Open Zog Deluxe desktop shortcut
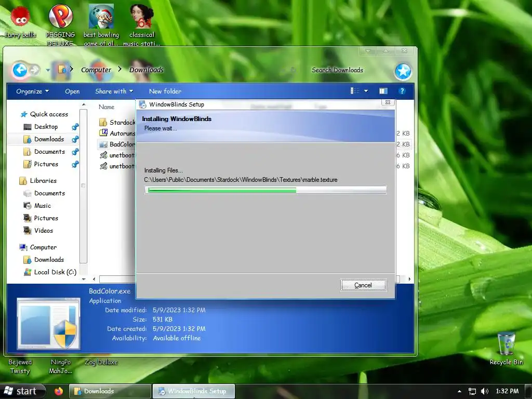This screenshot has height=399, width=532. 101,362
